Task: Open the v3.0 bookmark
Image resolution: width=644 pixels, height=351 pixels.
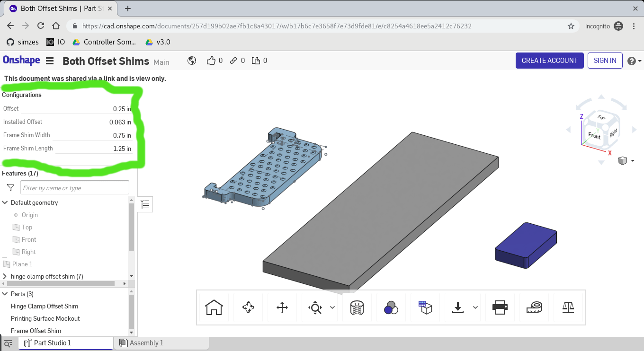Action: (158, 42)
